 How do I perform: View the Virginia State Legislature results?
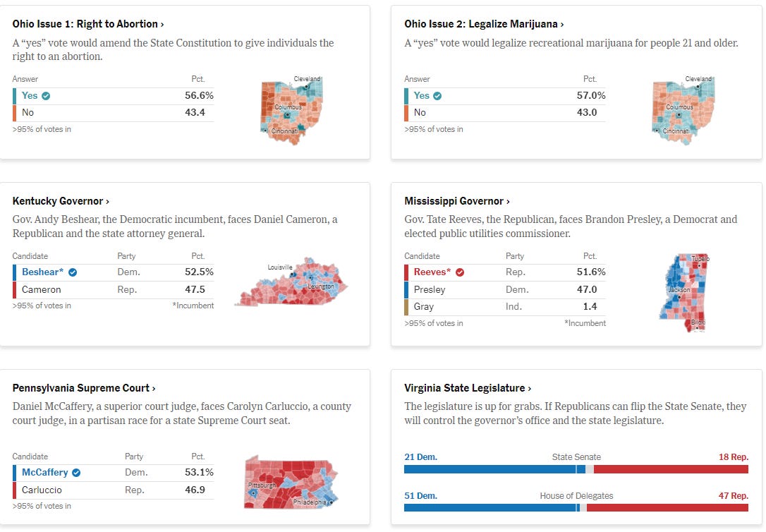click(468, 388)
